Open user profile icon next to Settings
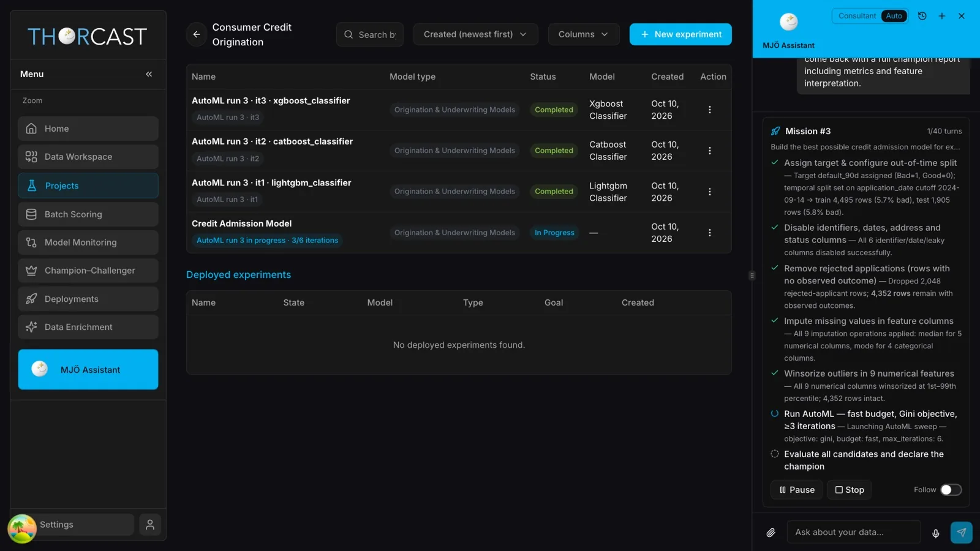The height and width of the screenshot is (551, 980). tap(150, 525)
